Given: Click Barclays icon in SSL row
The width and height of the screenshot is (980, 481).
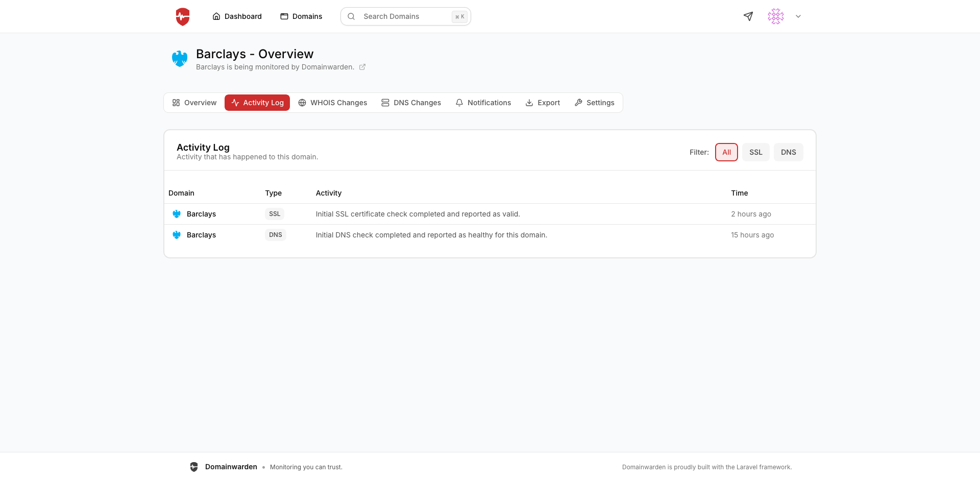Looking at the screenshot, I should point(177,214).
